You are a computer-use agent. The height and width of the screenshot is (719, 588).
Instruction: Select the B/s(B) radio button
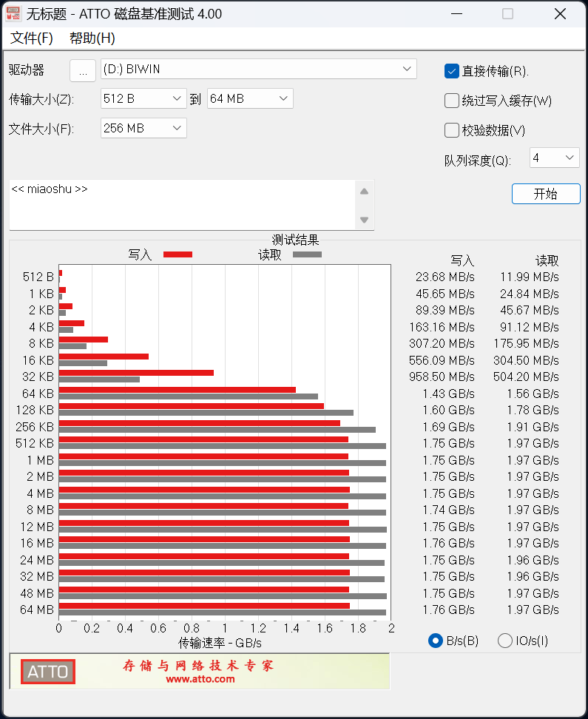[435, 641]
